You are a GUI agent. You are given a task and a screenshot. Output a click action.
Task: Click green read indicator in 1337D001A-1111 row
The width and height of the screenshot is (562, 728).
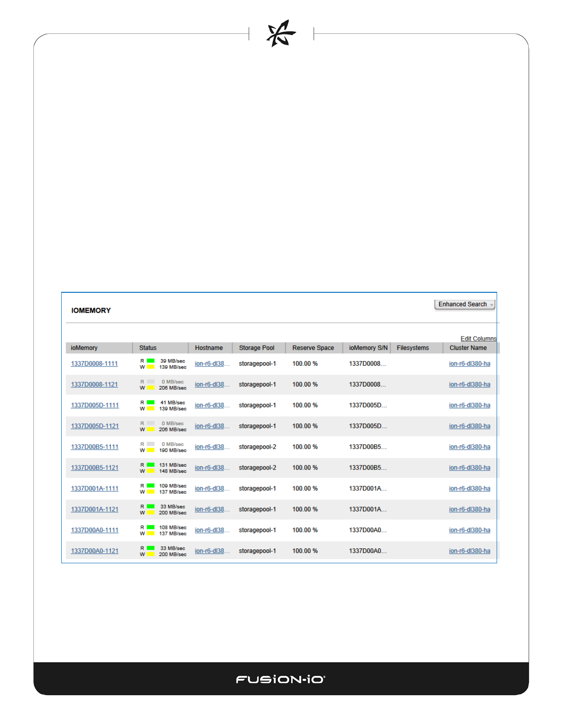click(x=151, y=485)
